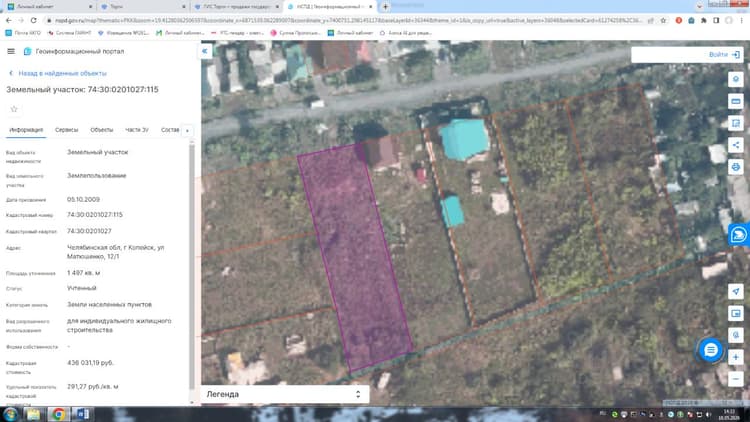Click the my-location arrow button
This screenshot has height=422, width=750.
[x=736, y=291]
